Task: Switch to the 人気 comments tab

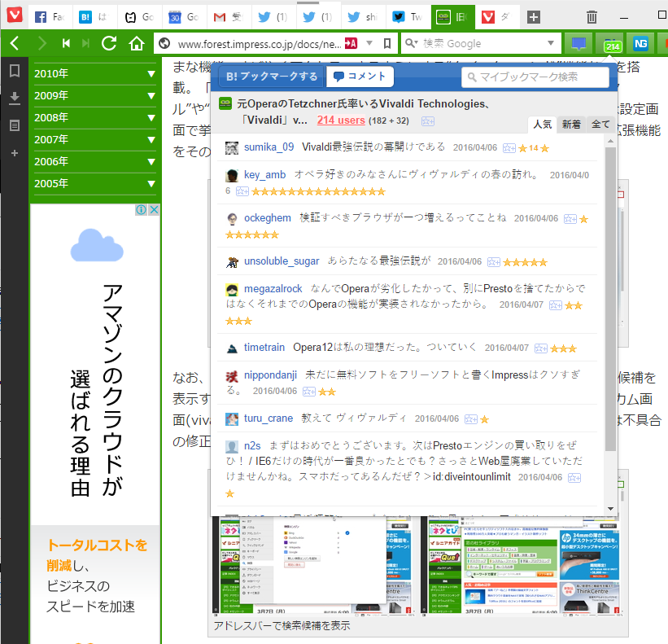Action: [543, 124]
